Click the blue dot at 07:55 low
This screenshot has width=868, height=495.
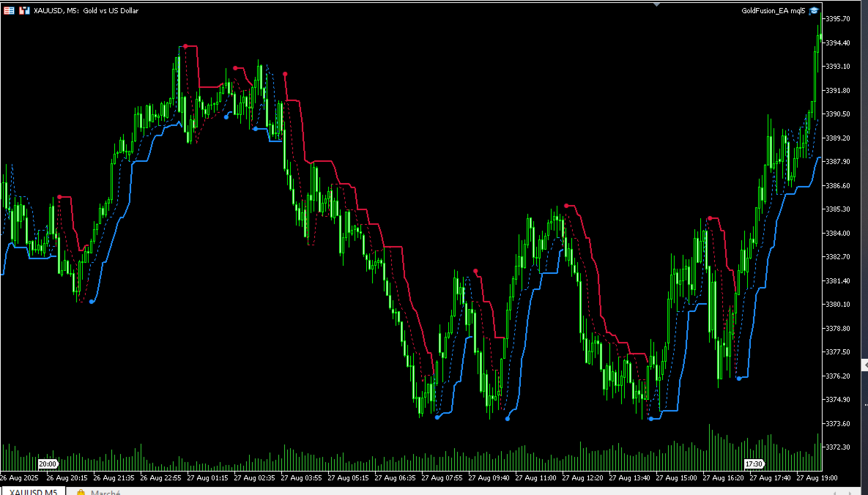pos(437,417)
